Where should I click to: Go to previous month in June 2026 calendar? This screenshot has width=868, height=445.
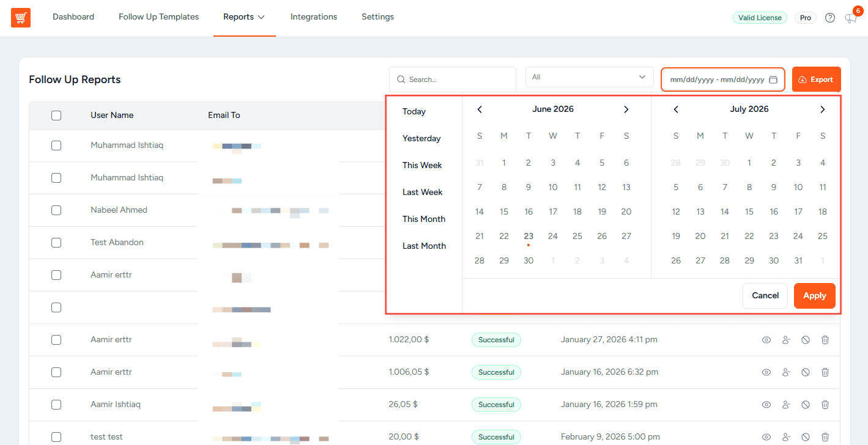click(480, 109)
